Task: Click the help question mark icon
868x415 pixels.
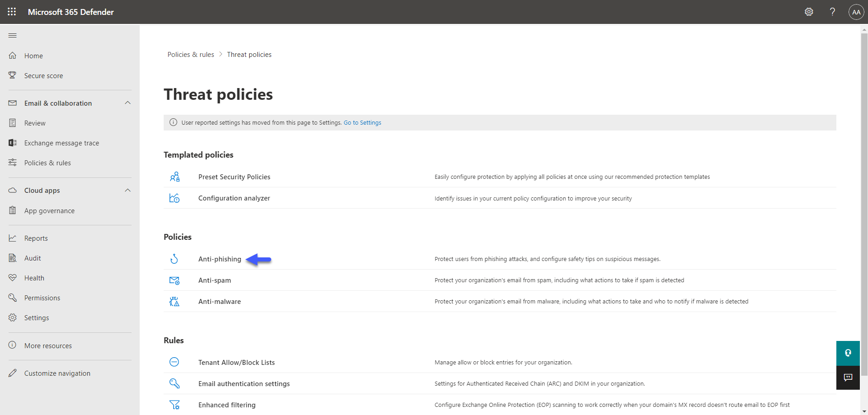Action: click(x=832, y=12)
